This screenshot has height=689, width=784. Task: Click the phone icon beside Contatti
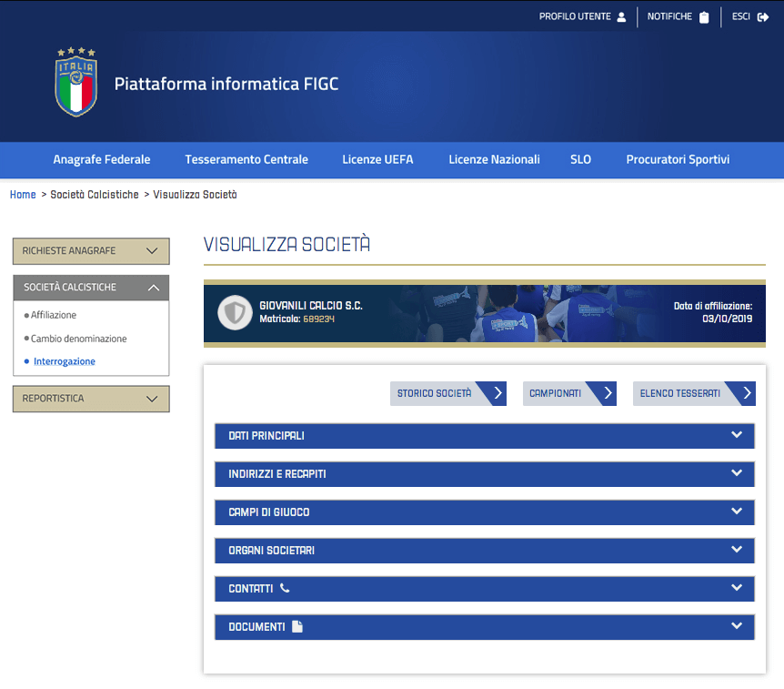click(x=285, y=588)
